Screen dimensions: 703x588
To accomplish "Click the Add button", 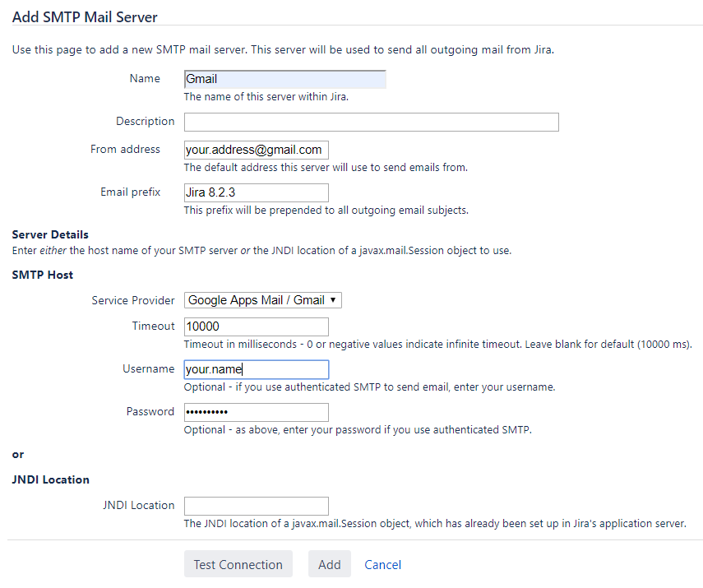I will click(330, 564).
